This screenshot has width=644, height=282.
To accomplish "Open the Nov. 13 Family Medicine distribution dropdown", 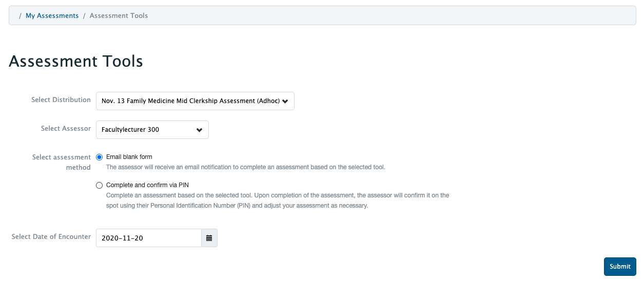I will coord(195,101).
